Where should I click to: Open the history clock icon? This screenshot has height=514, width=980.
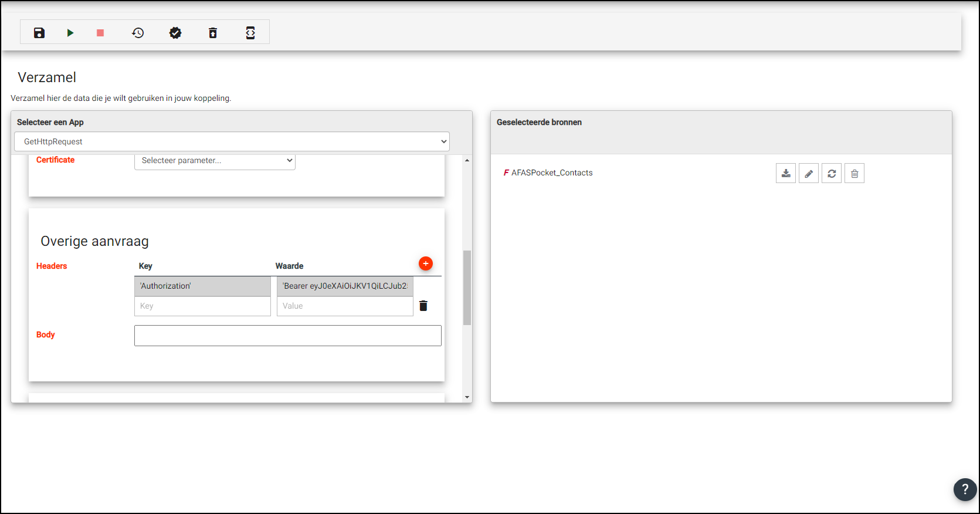(x=138, y=33)
